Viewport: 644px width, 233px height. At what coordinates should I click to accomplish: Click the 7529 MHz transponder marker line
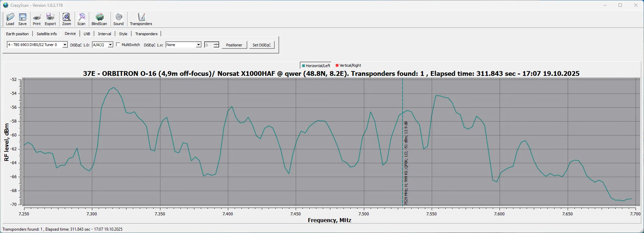tap(403, 152)
